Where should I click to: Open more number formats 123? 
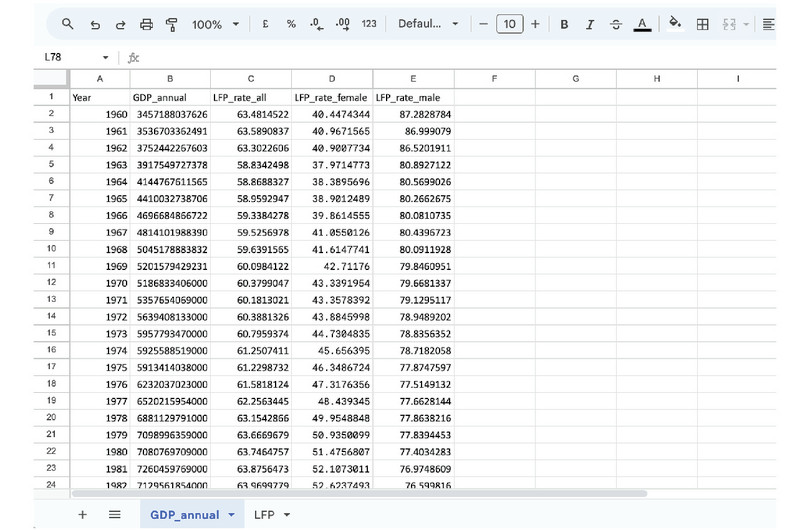369,24
